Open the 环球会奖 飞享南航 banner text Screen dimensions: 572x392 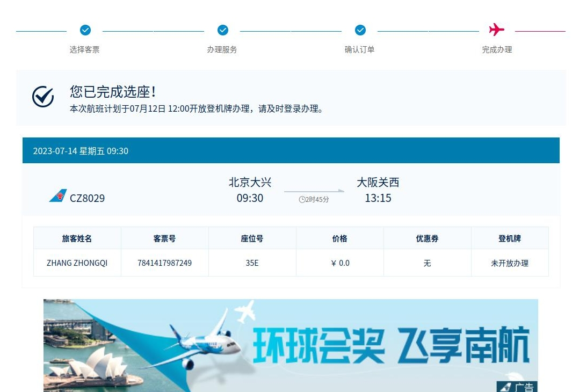click(x=391, y=345)
